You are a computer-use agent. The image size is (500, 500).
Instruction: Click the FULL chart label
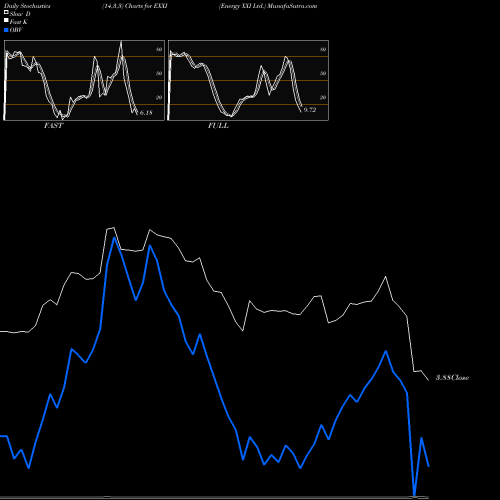(x=218, y=126)
